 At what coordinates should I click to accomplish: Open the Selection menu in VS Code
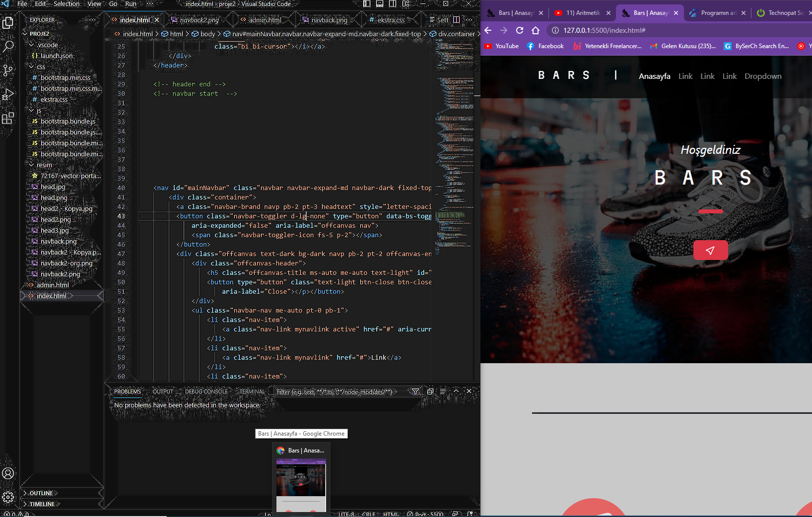pos(67,4)
